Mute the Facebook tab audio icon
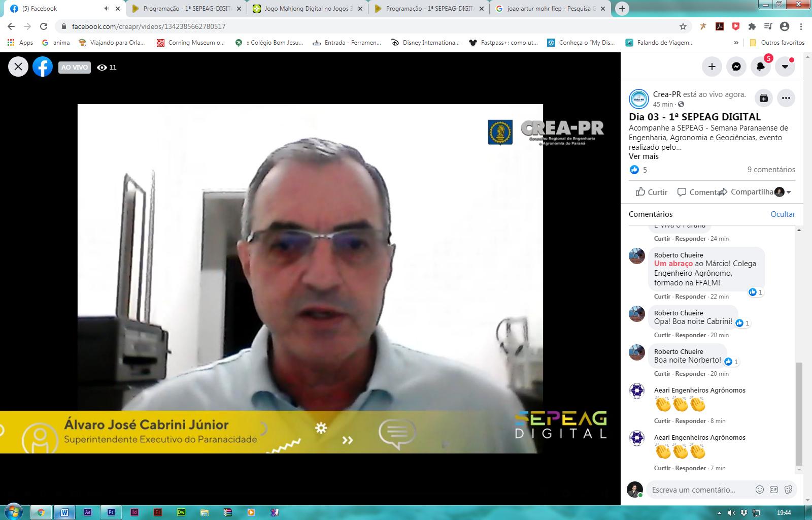This screenshot has width=812, height=520. pyautogui.click(x=107, y=9)
